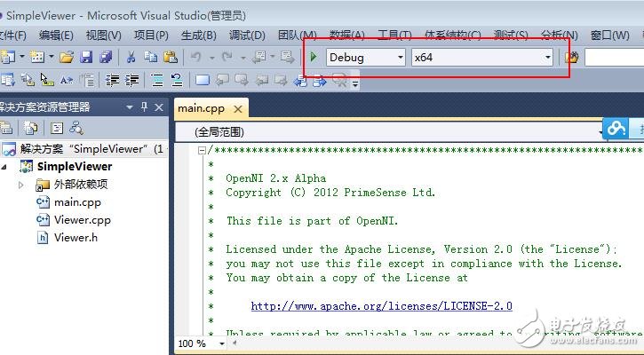The width and height of the screenshot is (644, 355).
Task: Open the x64 platform dropdown
Action: pos(547,57)
